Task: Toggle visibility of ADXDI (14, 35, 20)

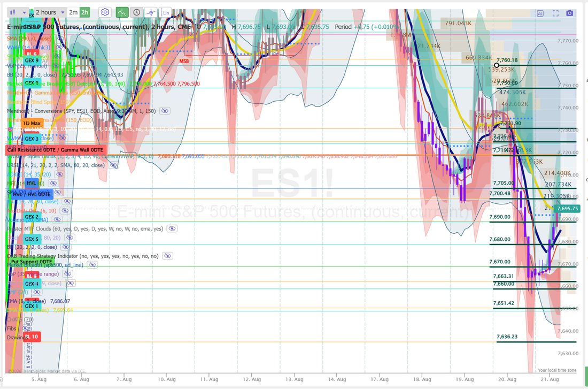Action: point(59,174)
